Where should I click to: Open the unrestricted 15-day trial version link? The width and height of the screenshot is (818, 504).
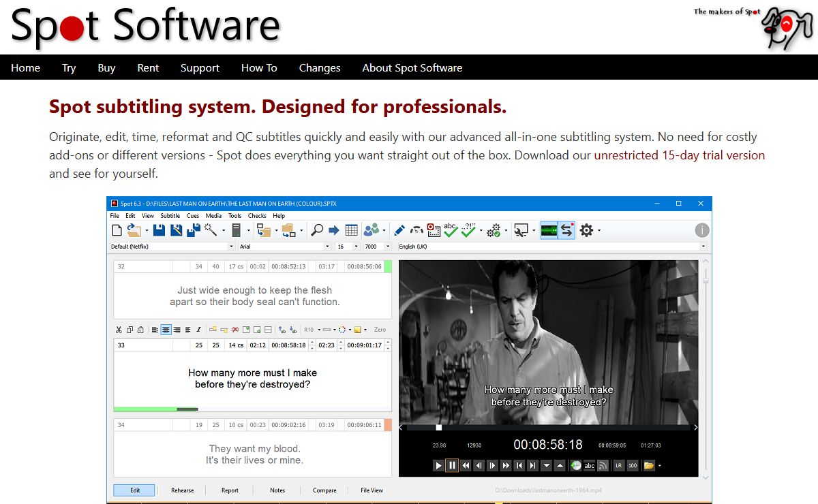coord(680,155)
